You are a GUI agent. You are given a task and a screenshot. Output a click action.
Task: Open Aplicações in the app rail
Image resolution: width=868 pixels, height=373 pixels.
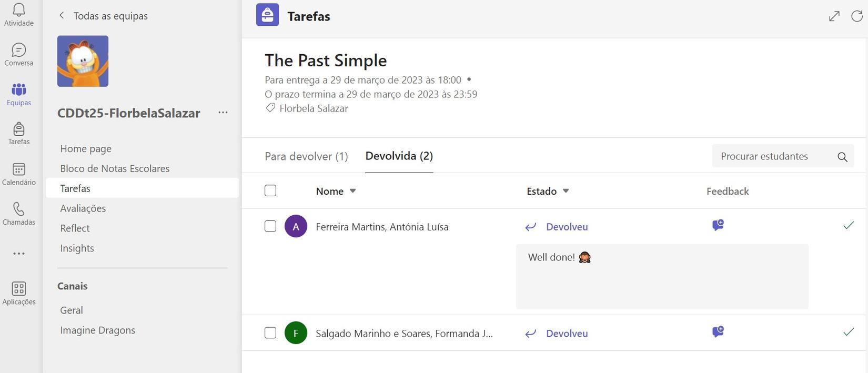tap(19, 293)
